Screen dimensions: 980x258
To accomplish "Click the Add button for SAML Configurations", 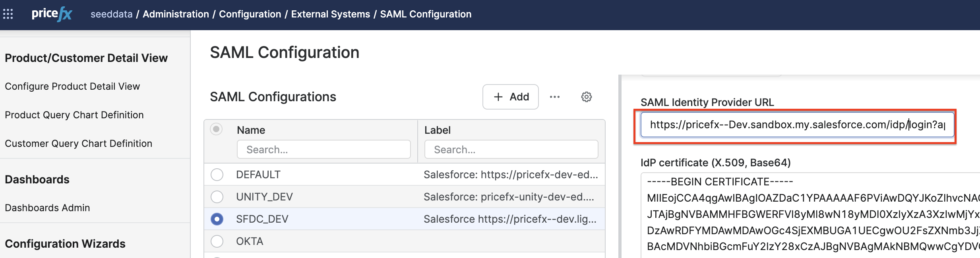I will point(510,97).
